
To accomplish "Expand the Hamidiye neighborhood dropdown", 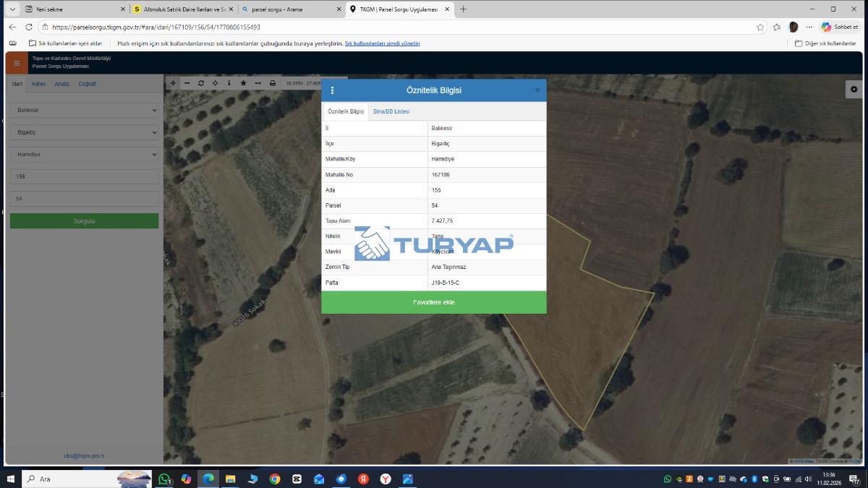I will point(84,155).
